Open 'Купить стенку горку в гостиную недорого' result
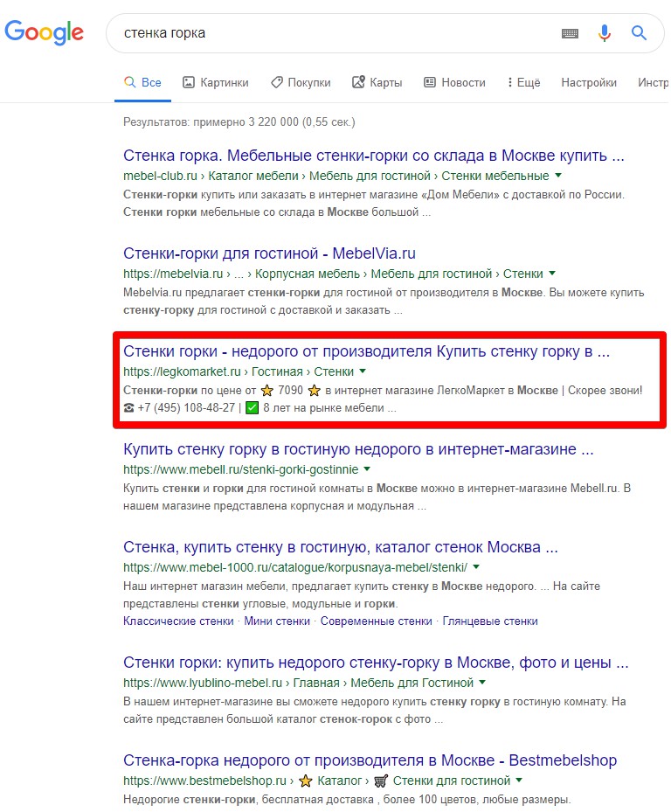671x812 pixels. 358,449
